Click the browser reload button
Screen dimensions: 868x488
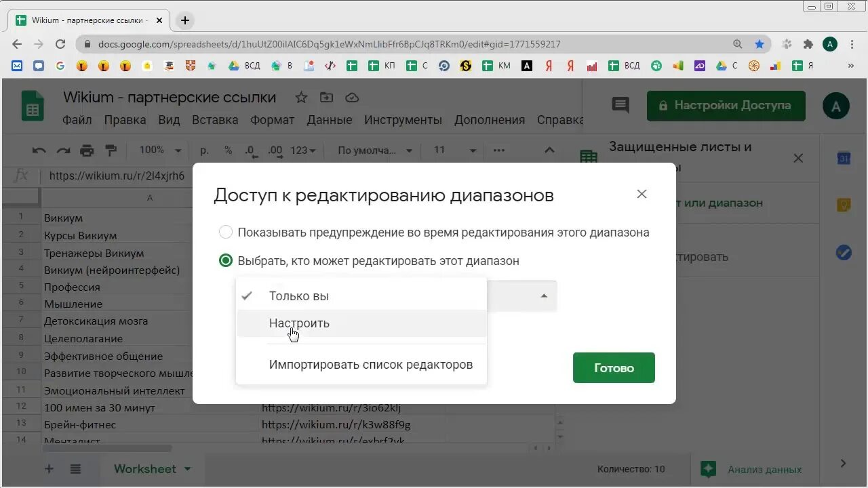(x=60, y=44)
